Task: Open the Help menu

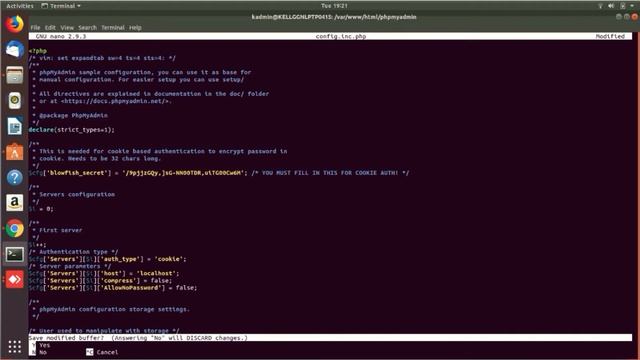Action: tap(135, 27)
